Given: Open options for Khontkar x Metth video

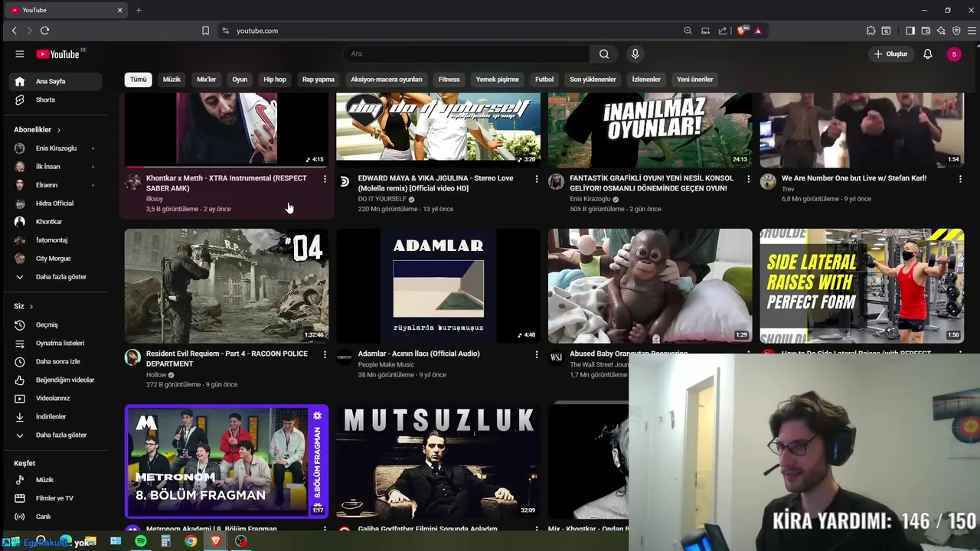Looking at the screenshot, I should pos(325,179).
